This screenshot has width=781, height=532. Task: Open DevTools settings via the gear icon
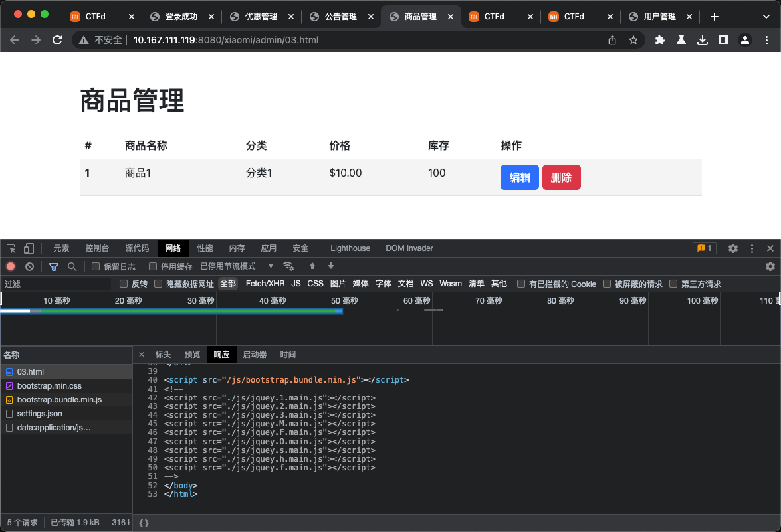coord(732,248)
